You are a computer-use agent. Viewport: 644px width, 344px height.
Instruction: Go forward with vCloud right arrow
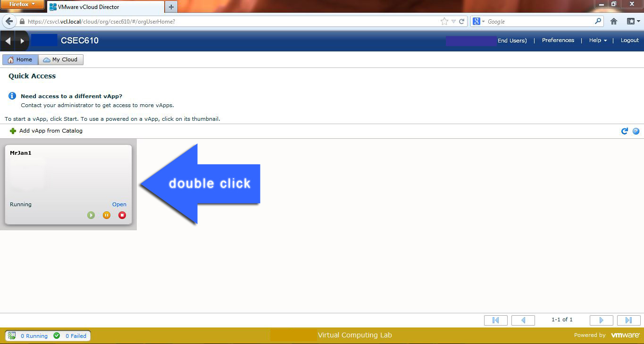pyautogui.click(x=22, y=41)
